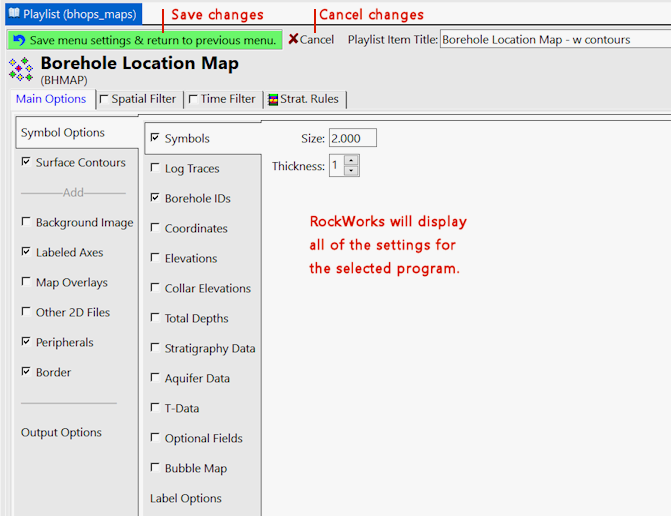This screenshot has width=671, height=516.
Task: Enable the Log Traces checkbox
Action: [155, 168]
